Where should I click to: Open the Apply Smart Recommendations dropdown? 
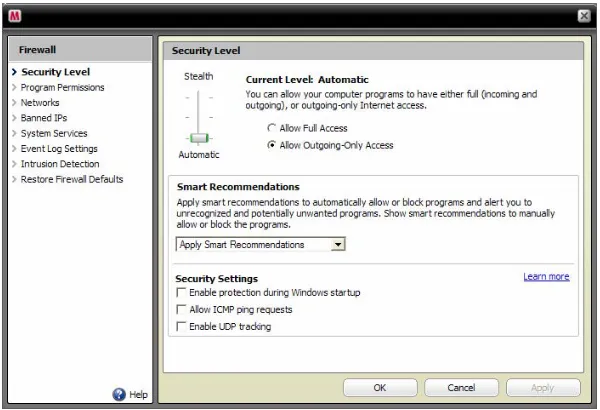click(261, 244)
